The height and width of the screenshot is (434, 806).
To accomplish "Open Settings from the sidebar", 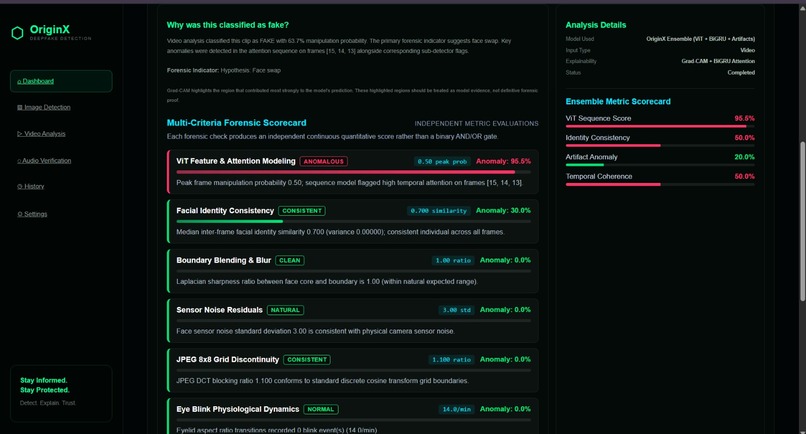I will (x=32, y=214).
